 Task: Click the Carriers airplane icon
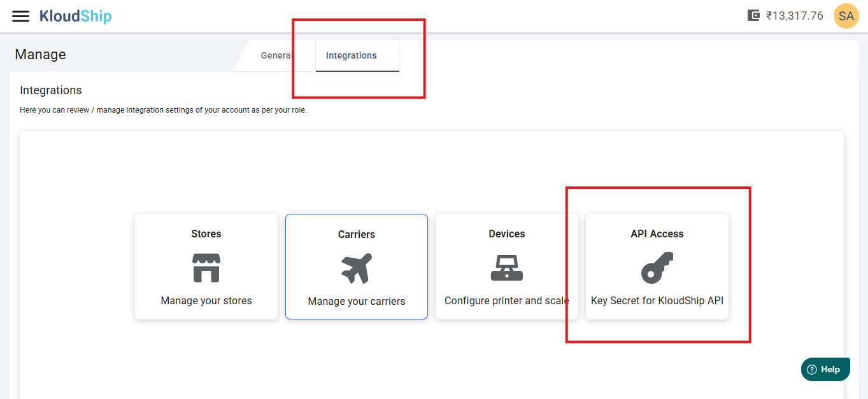pos(357,268)
